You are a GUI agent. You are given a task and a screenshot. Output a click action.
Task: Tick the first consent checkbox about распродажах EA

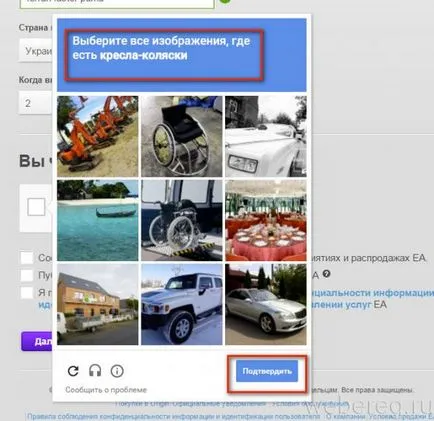pos(27,258)
